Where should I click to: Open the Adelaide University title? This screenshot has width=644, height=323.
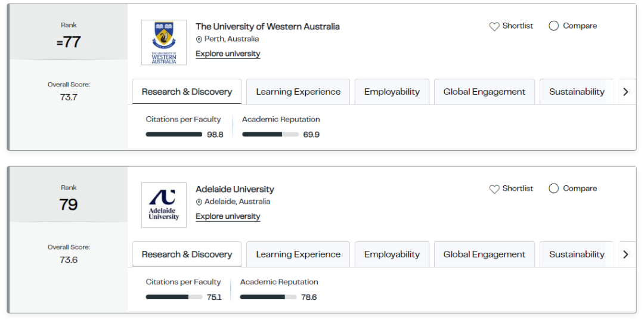pos(234,189)
